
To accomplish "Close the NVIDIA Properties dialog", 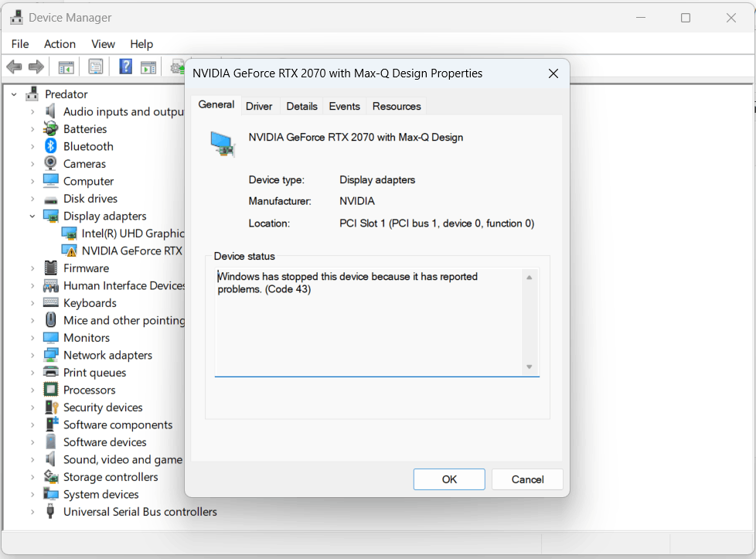I will point(553,73).
